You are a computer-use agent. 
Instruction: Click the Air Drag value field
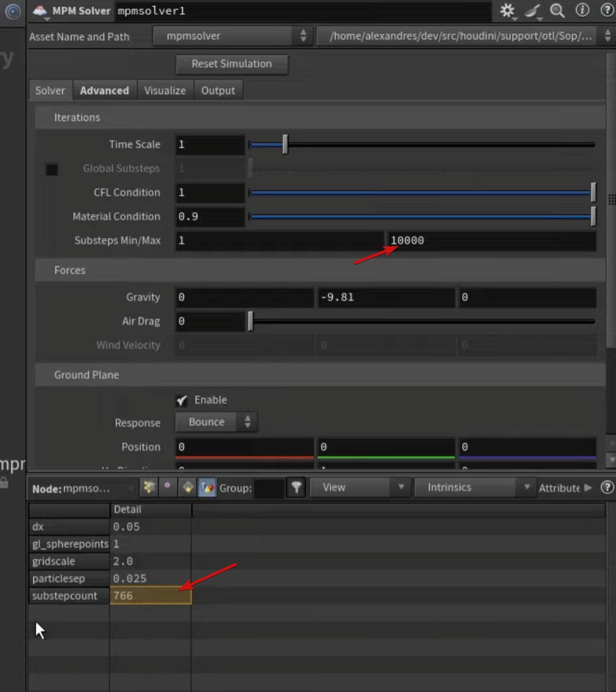pos(210,321)
